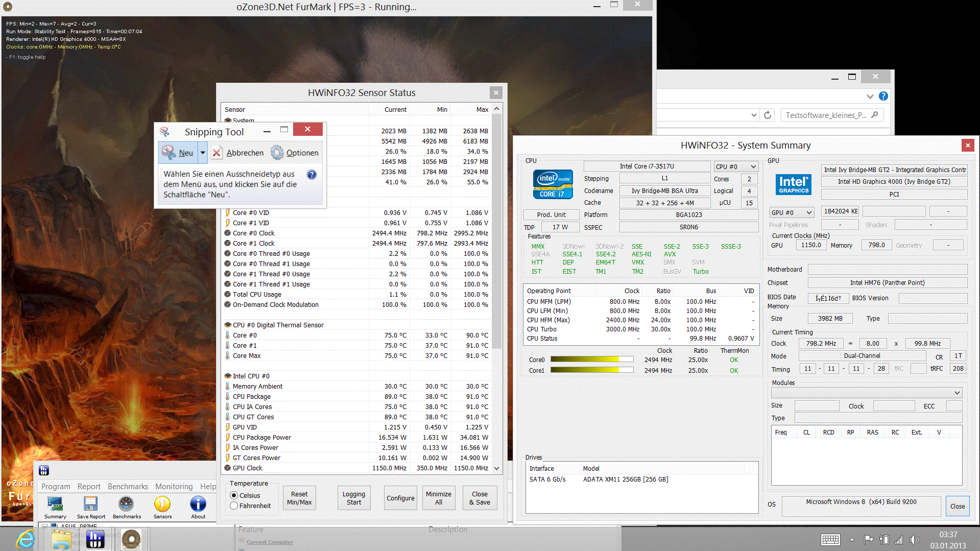Click the Save Report floppy icon
Screen dimensions: 980x551
point(91,504)
